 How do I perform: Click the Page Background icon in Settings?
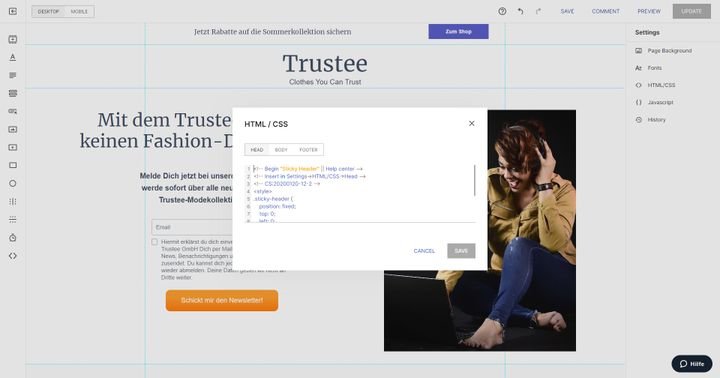[639, 51]
